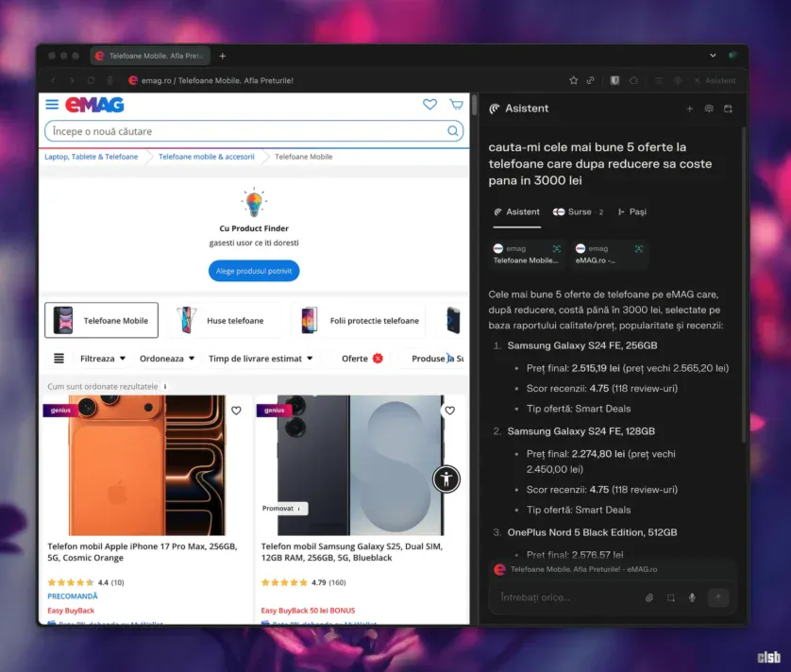The height and width of the screenshot is (672, 791).
Task: Open the accessibility widget button
Action: point(446,479)
